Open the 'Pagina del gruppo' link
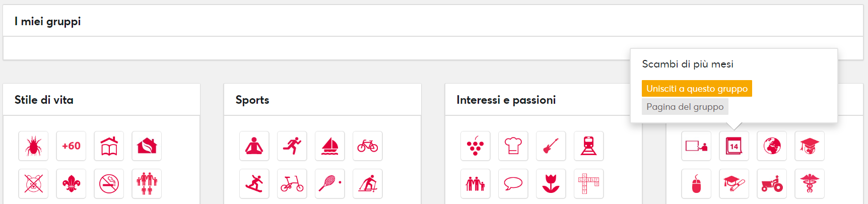This screenshot has height=204, width=868. pos(685,107)
